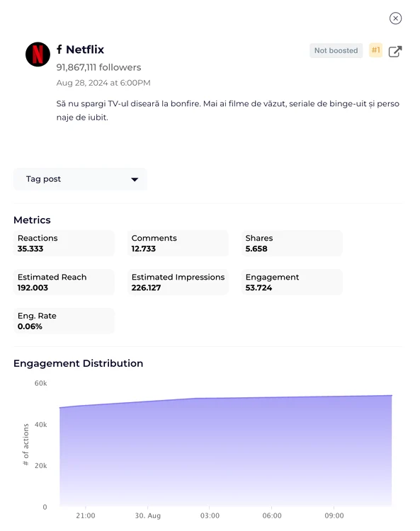Click the Eng. Rate card
Image resolution: width=420 pixels, height=531 pixels.
pos(64,321)
